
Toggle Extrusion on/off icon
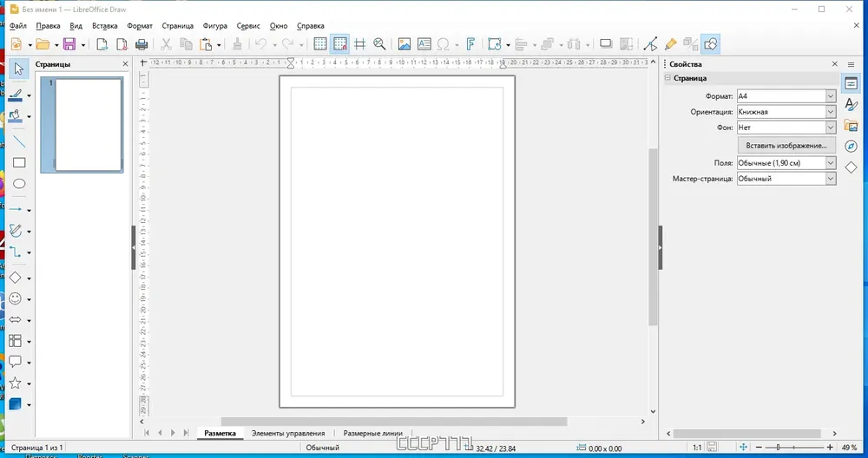point(690,44)
